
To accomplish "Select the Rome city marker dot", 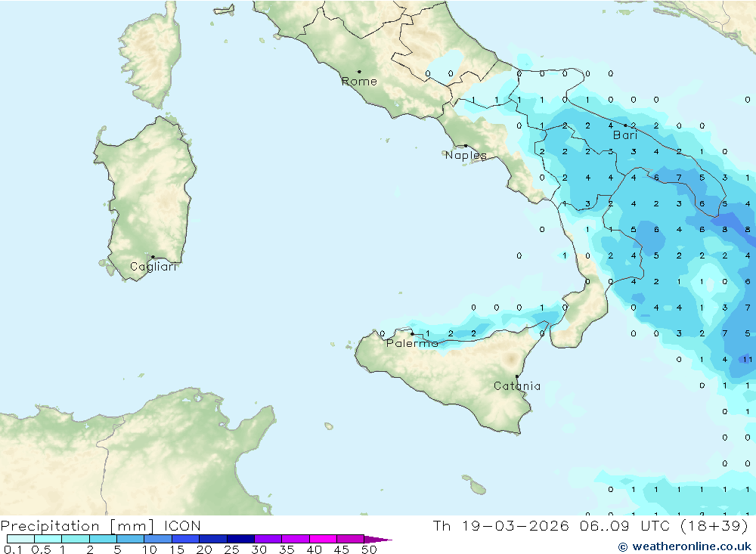I will 359,72.
